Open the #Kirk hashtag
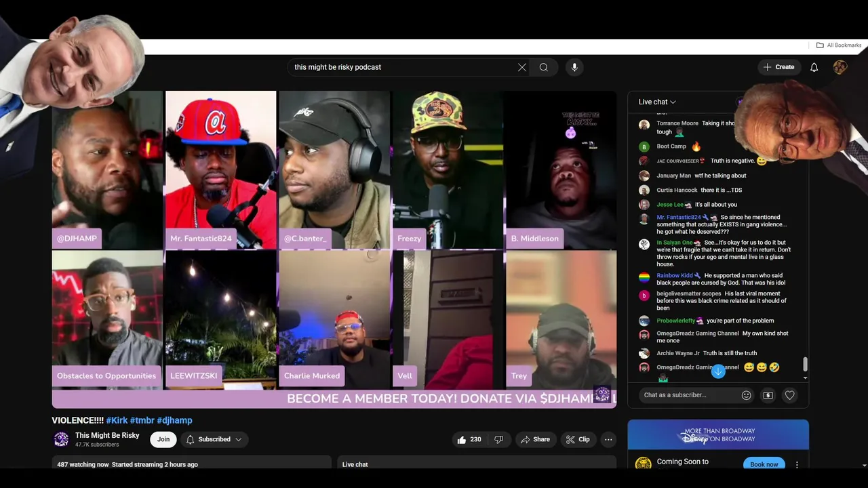 pyautogui.click(x=117, y=420)
